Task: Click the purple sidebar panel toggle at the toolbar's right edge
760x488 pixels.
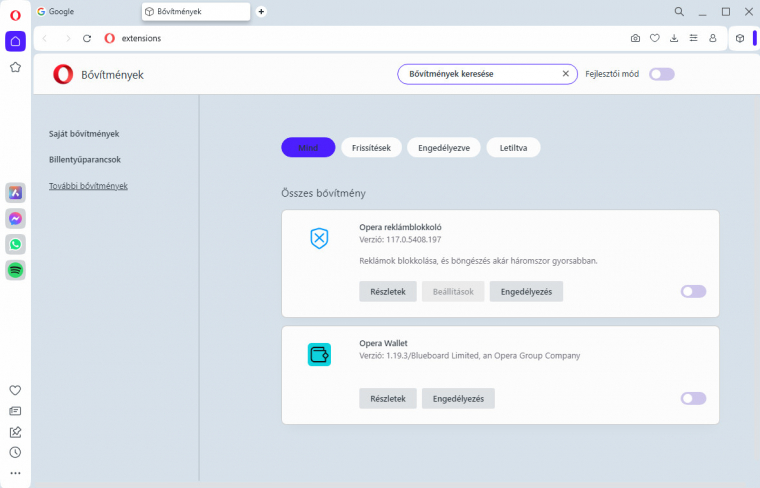Action: 755,38
